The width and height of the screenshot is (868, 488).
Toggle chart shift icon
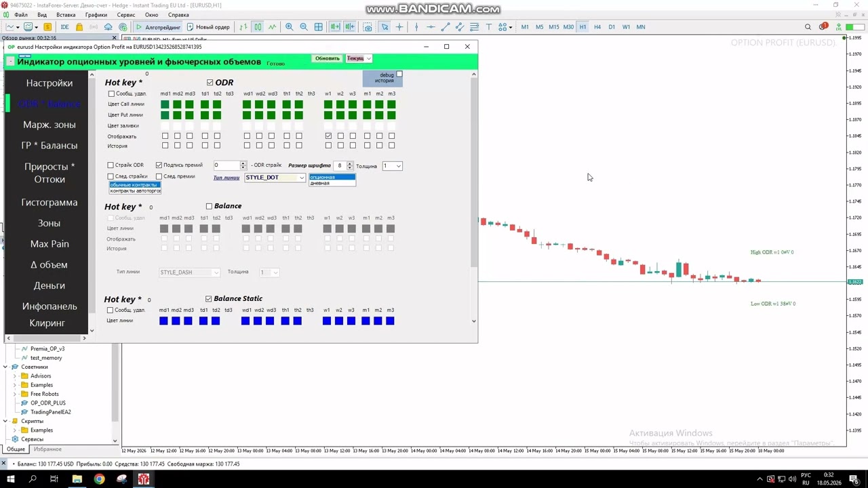coord(349,27)
